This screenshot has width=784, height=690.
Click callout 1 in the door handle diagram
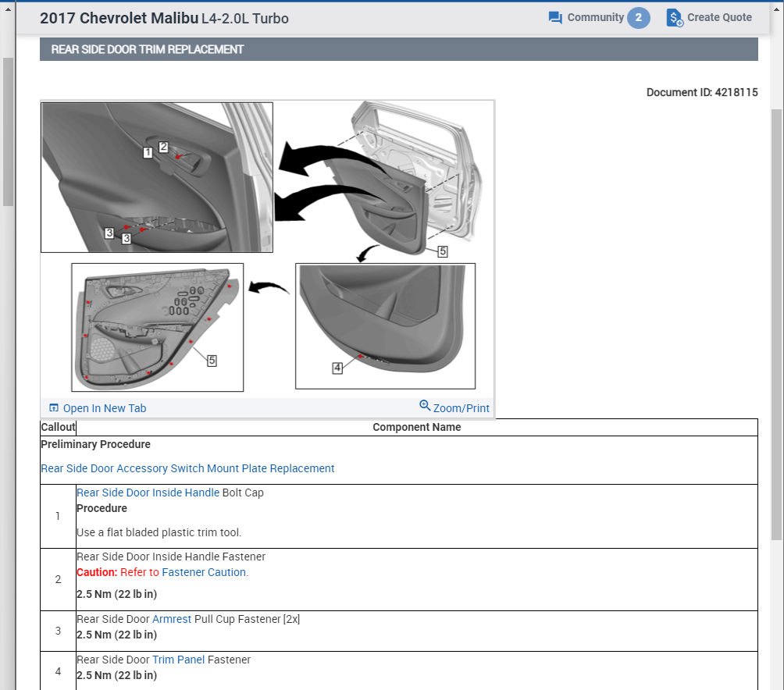(148, 153)
